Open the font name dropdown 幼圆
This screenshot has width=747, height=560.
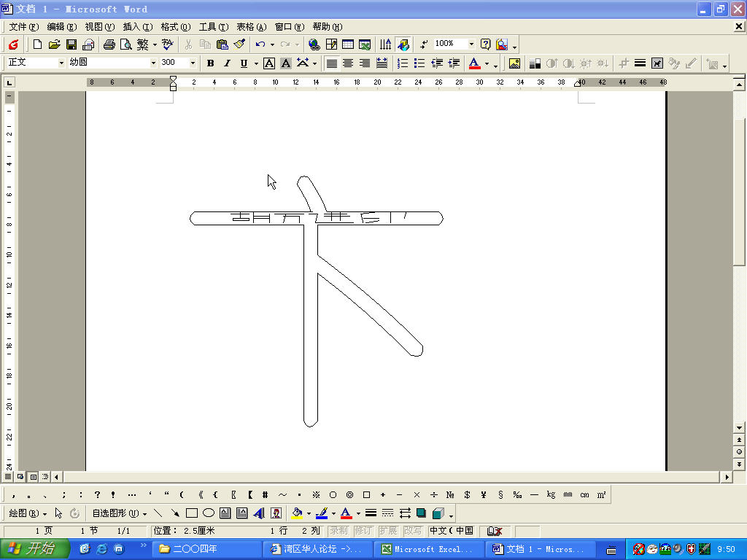click(153, 63)
